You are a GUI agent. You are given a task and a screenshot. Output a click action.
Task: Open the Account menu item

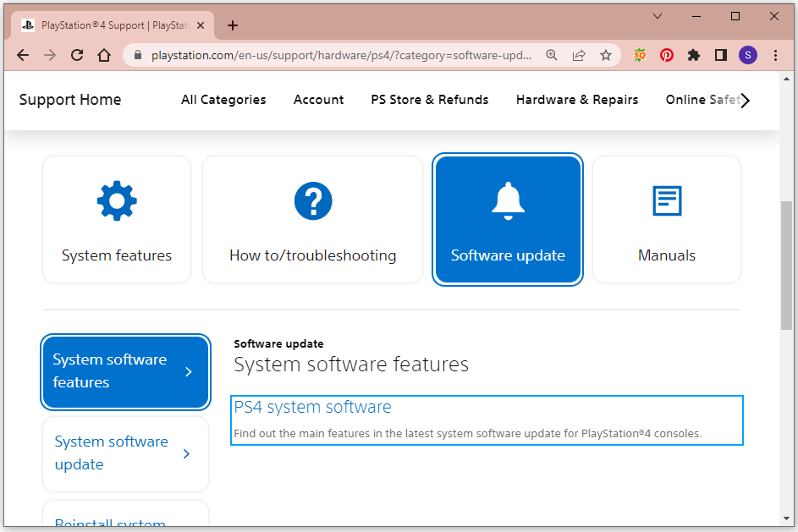[x=318, y=100]
